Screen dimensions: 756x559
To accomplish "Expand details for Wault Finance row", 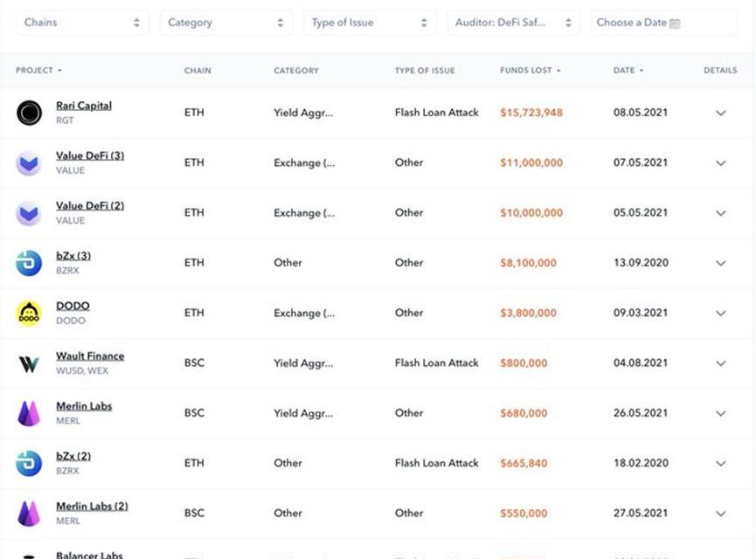I will (721, 363).
